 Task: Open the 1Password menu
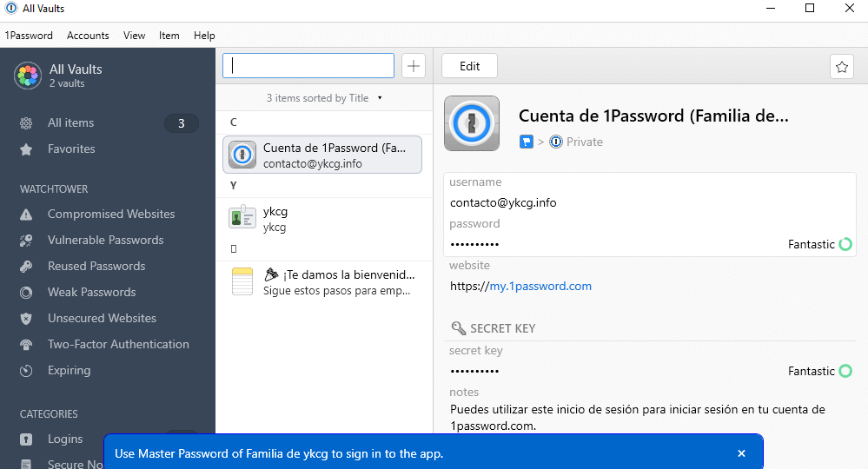click(x=29, y=36)
